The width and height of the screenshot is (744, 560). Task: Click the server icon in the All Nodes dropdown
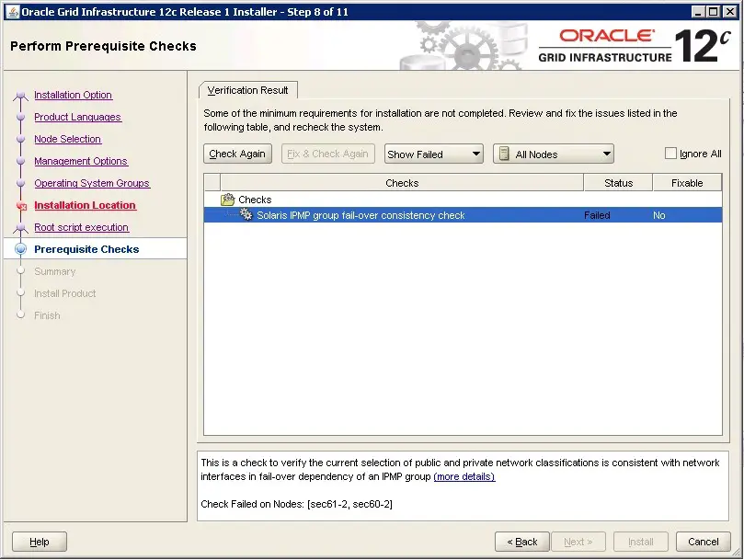pos(504,154)
